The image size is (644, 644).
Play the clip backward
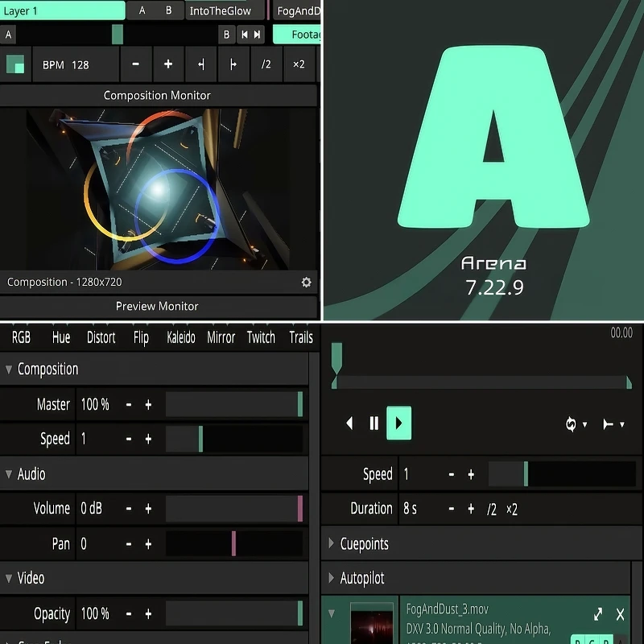coord(349,423)
